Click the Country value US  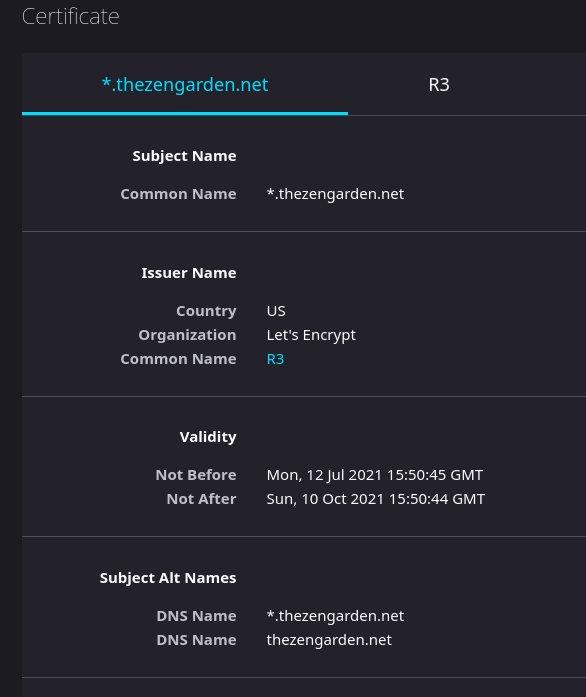[x=276, y=311]
